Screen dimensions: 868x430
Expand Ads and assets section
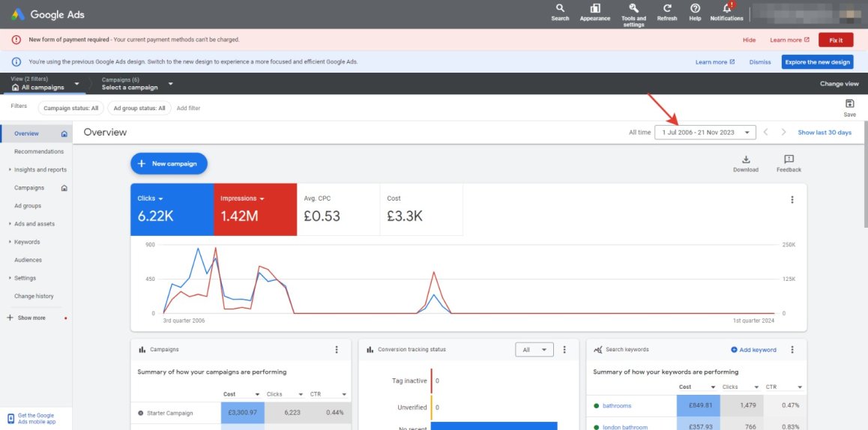[10, 224]
